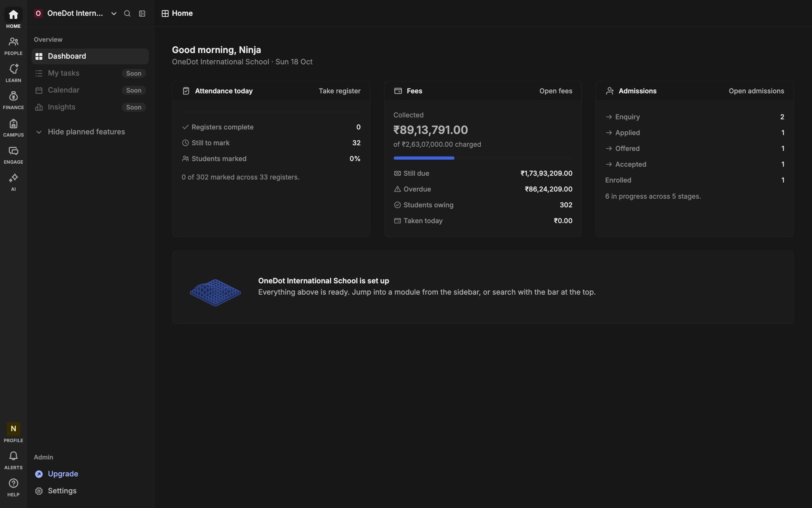Select Calendar in the sidebar
Screen dimensions: 812x508
click(90, 90)
